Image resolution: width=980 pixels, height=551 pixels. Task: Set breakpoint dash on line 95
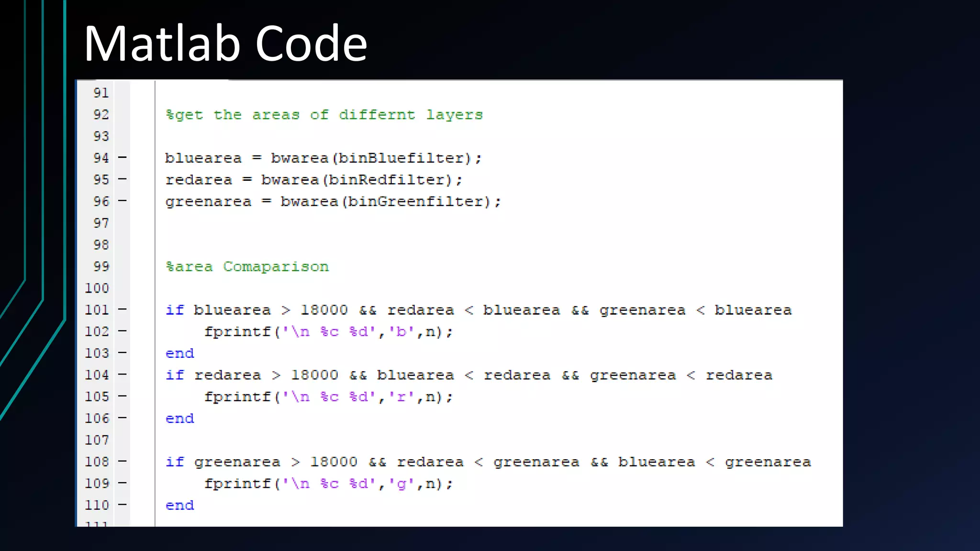pyautogui.click(x=122, y=179)
